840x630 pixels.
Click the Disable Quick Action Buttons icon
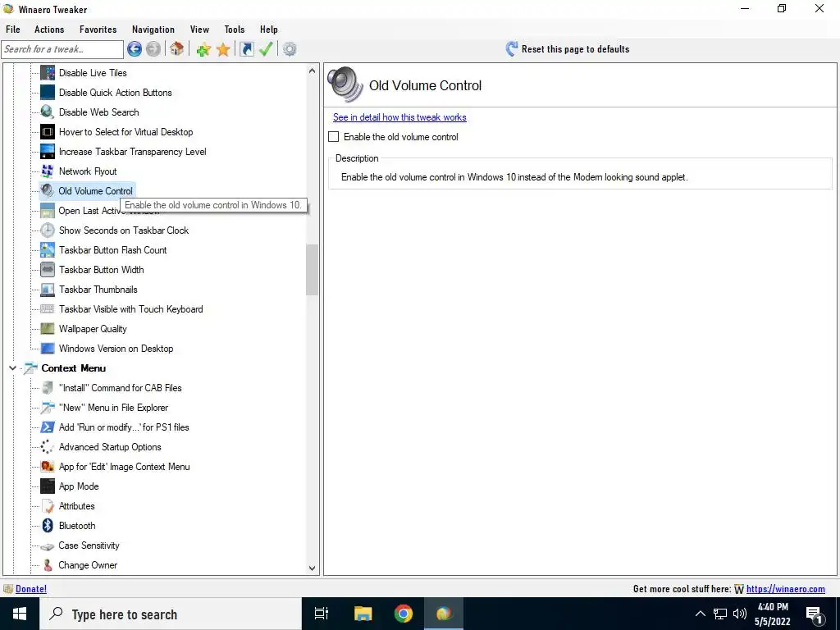47,92
